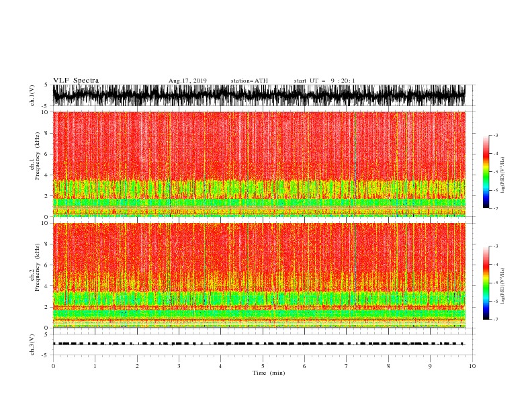The width and height of the screenshot is (532, 411).
Task: Click the time axis tick label "3"
Action: tap(179, 366)
